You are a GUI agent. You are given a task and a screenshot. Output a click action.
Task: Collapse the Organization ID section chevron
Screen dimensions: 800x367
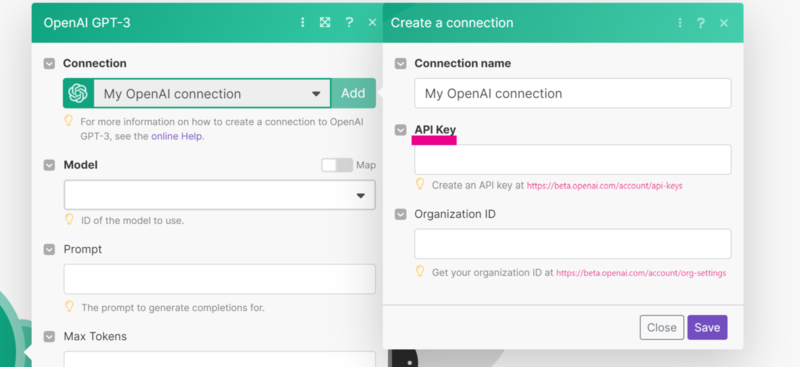(x=401, y=214)
